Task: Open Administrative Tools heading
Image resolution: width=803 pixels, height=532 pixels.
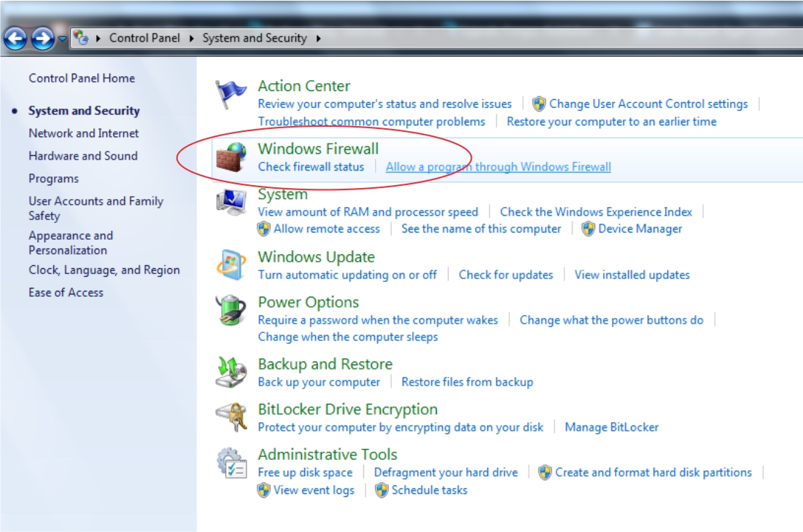Action: pos(327,454)
